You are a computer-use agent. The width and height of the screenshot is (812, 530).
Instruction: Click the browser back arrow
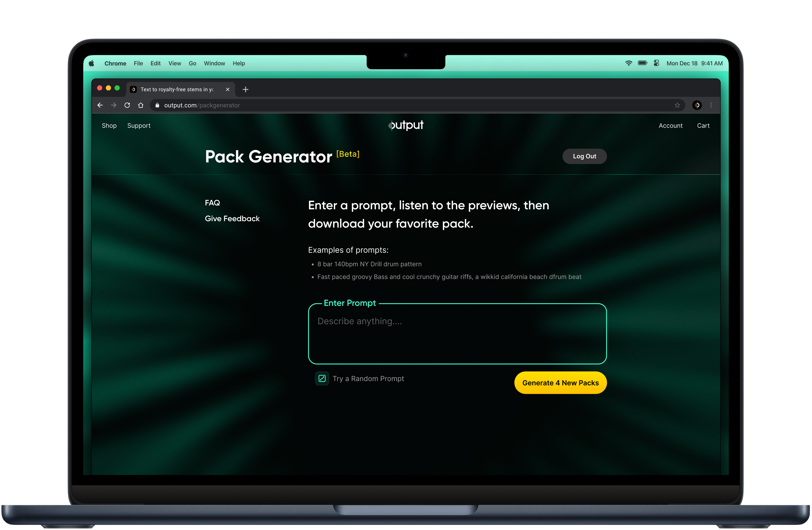pos(100,105)
